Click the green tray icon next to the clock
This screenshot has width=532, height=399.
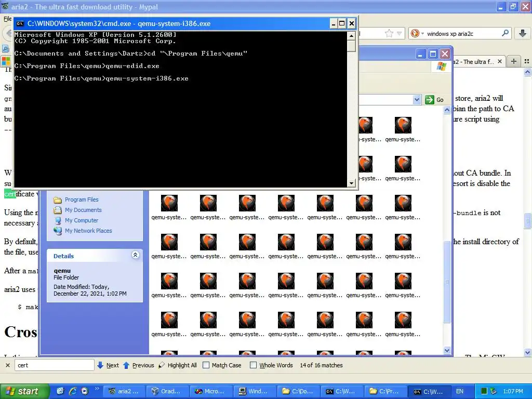point(484,391)
